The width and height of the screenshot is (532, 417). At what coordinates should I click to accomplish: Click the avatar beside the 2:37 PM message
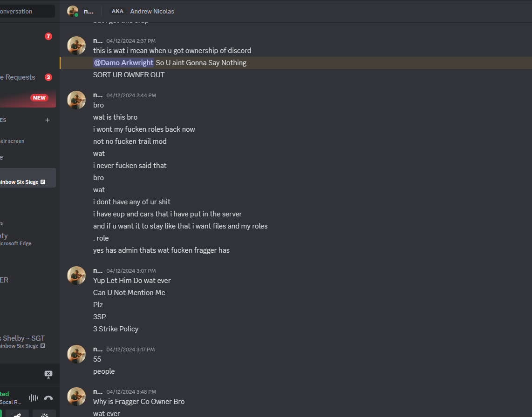pyautogui.click(x=76, y=46)
